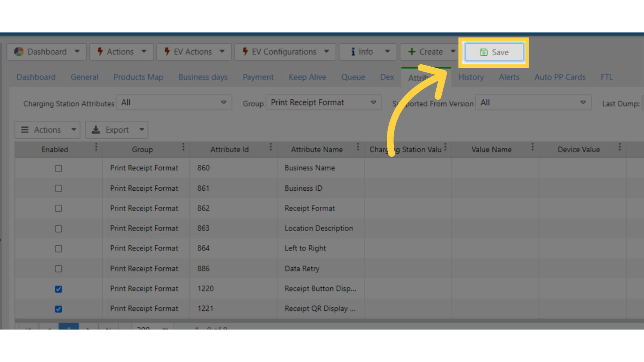Image resolution: width=644 pixels, height=362 pixels.
Task: Open the Keep Alive tab
Action: [307, 77]
